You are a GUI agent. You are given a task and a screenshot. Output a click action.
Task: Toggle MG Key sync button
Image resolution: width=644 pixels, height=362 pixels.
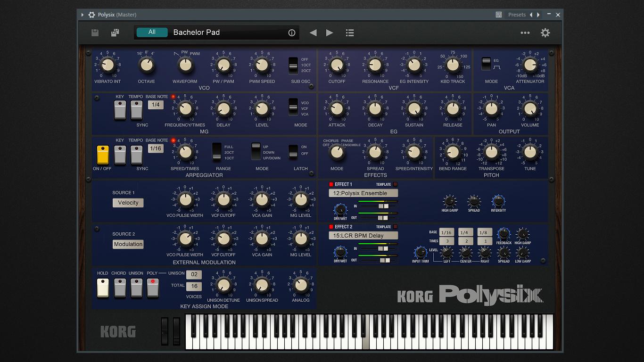(120, 110)
